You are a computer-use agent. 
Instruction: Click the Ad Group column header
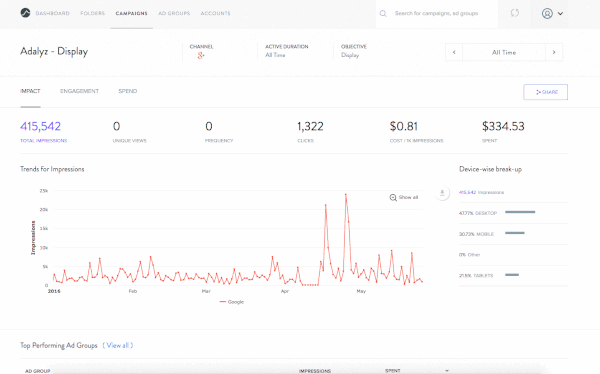[38, 371]
